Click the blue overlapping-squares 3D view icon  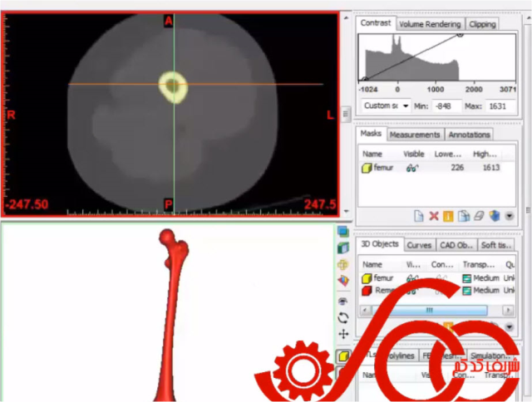point(343,232)
